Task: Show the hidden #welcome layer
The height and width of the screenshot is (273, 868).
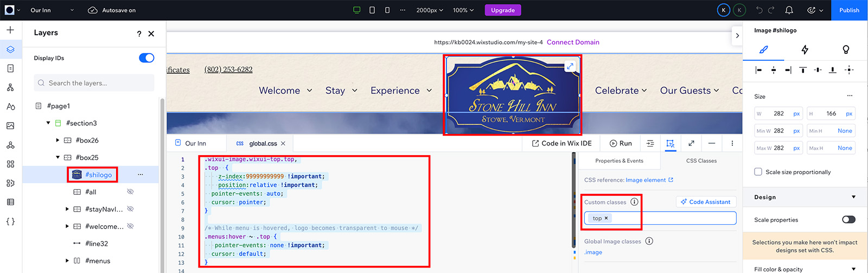Action: [x=130, y=226]
